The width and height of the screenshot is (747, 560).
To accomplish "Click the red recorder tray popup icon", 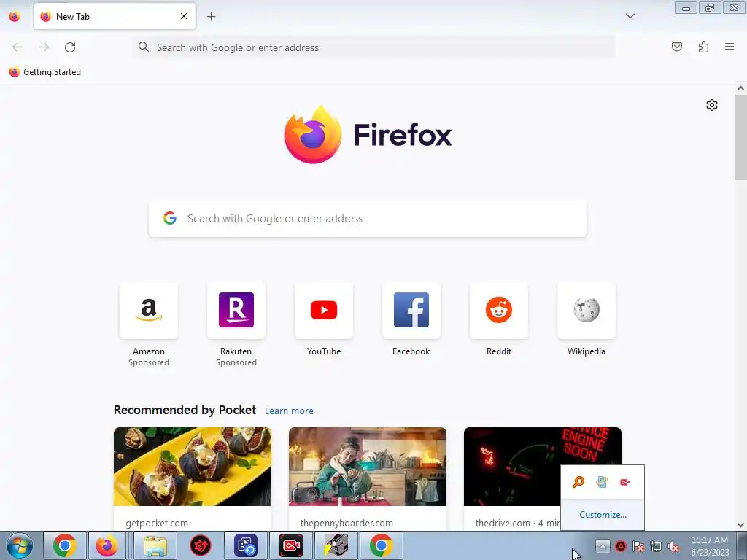I will 625,482.
